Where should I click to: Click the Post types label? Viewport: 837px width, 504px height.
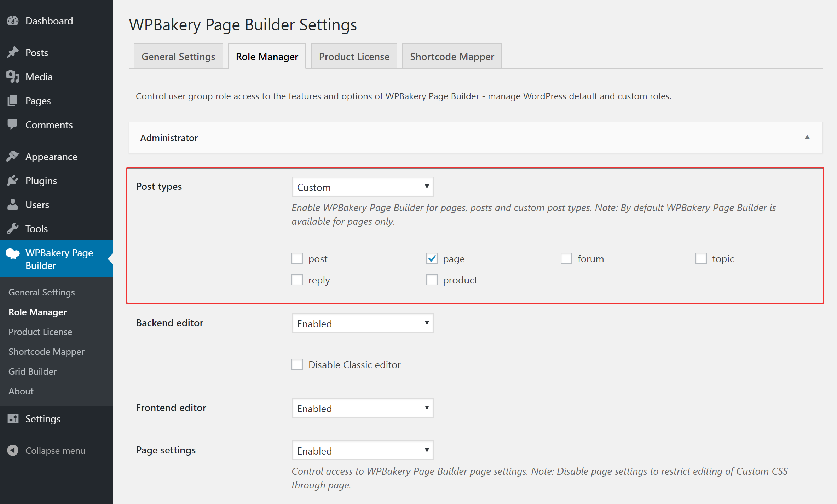tap(159, 187)
